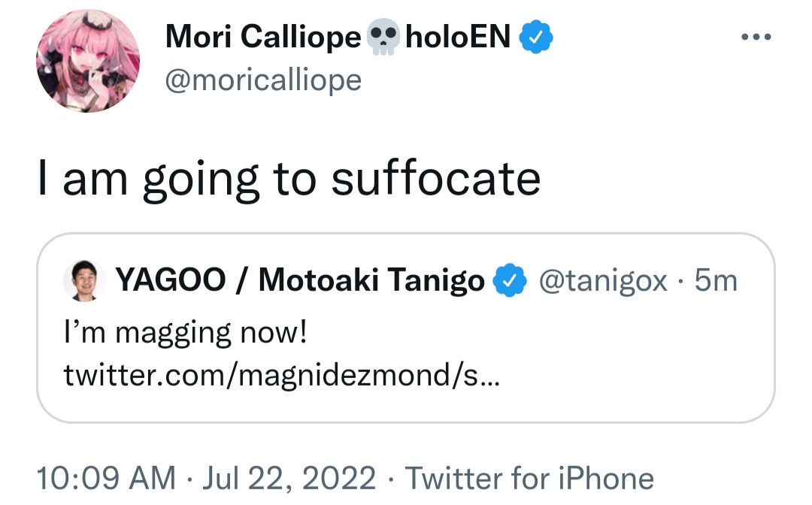Screen dimensions: 812x505
Task: Click the Jul 22, 2022 date
Action: tap(289, 478)
